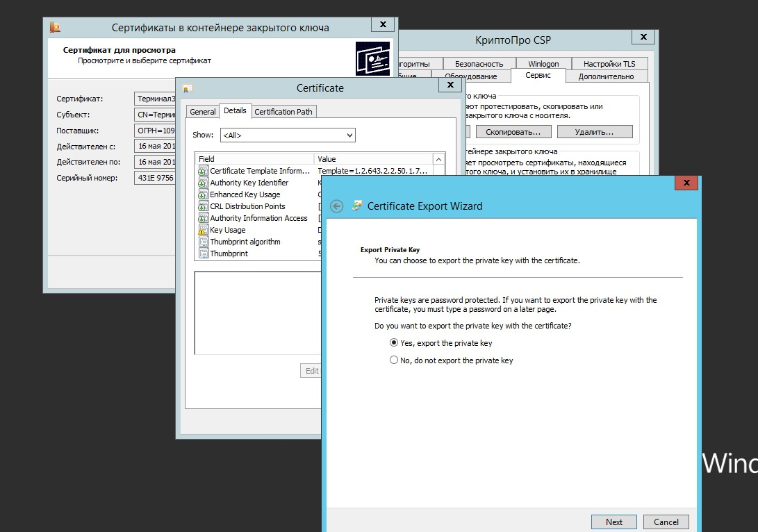Click the Certificate Export Wizard title icon
The width and height of the screenshot is (758, 532).
(x=357, y=206)
